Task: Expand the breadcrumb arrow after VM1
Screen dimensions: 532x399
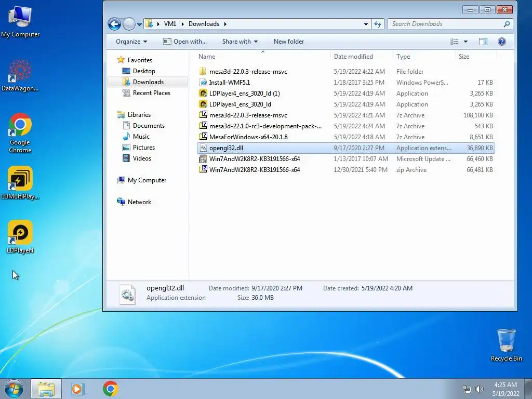Action: click(182, 24)
